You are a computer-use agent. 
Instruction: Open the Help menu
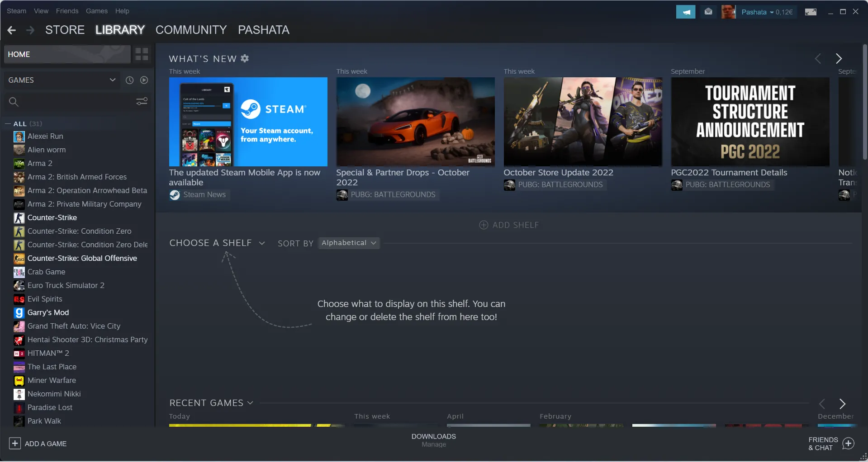point(122,11)
